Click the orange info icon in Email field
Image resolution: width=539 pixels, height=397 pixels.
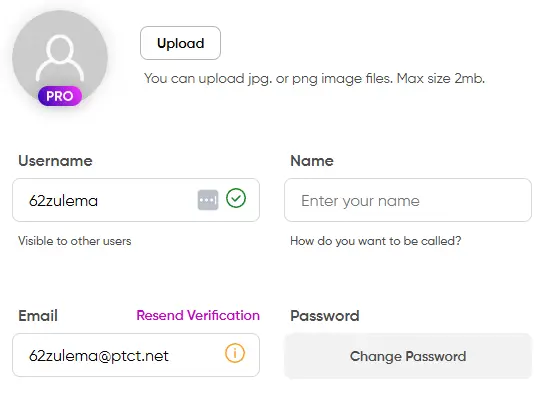click(235, 353)
